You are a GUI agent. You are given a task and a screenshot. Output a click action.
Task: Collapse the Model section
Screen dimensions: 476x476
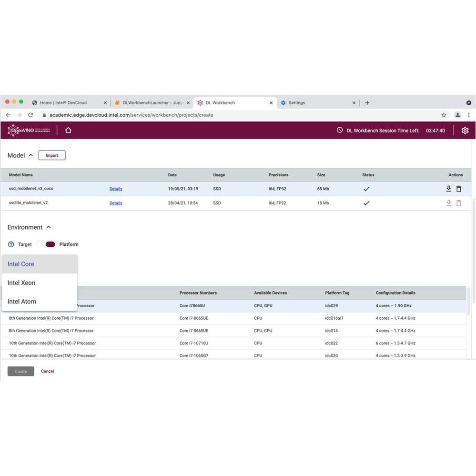click(x=30, y=155)
